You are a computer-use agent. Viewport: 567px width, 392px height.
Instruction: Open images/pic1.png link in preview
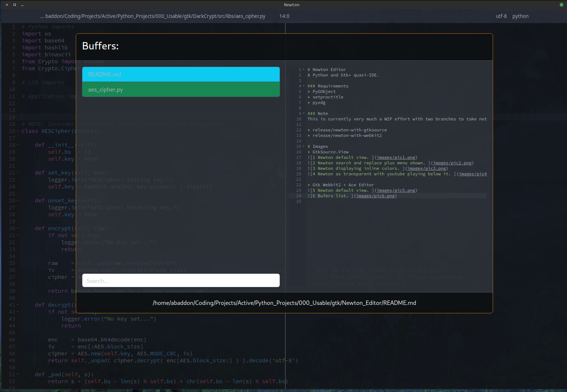tap(396, 157)
